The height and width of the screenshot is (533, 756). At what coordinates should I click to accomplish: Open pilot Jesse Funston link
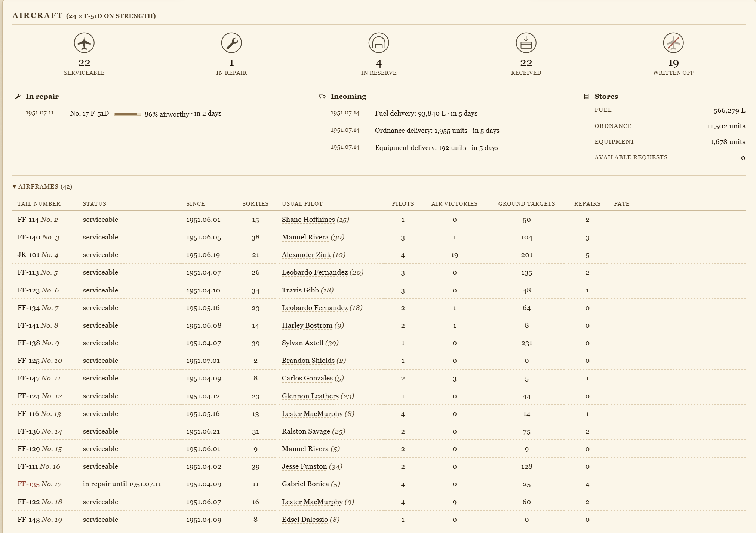point(304,466)
